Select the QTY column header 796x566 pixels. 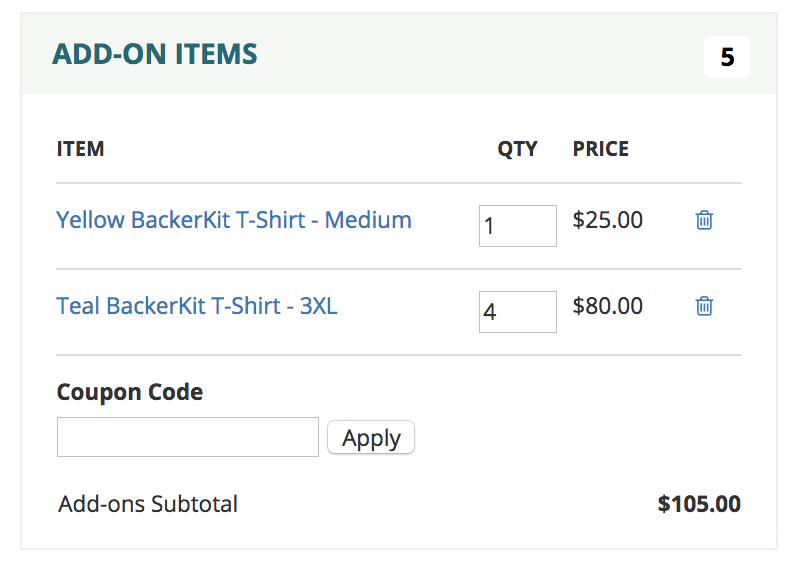[x=517, y=149]
